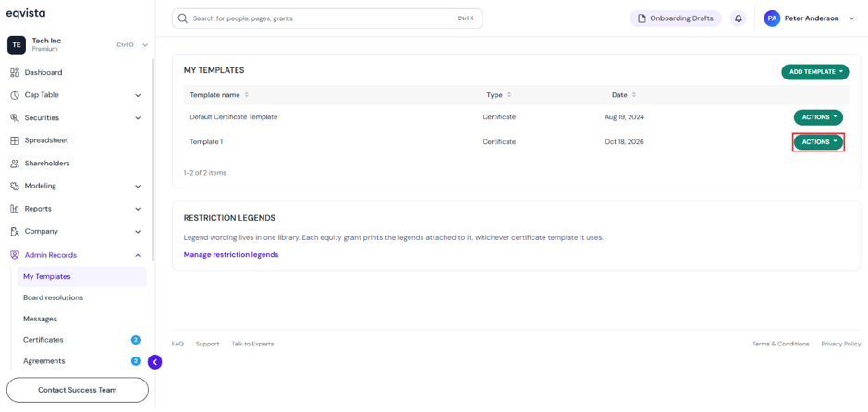This screenshot has height=412, width=868.
Task: Open the Peter Anderson account dropdown chevron
Action: [851, 18]
